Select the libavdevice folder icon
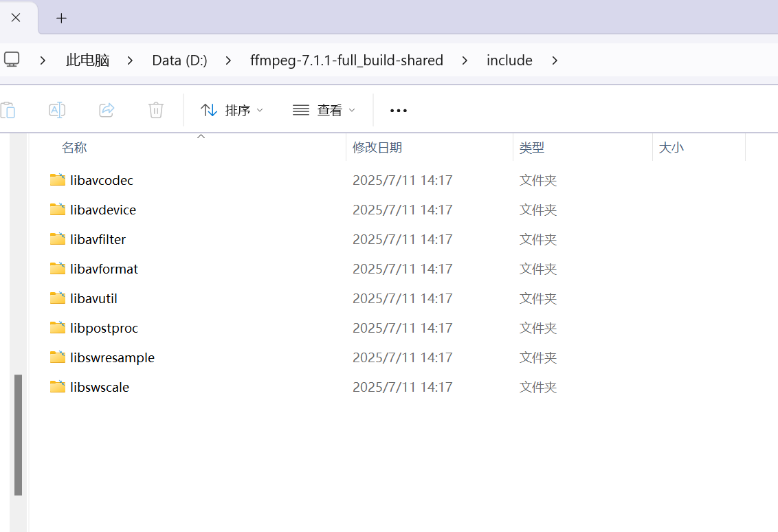Viewport: 778px width, 532px height. coord(58,210)
